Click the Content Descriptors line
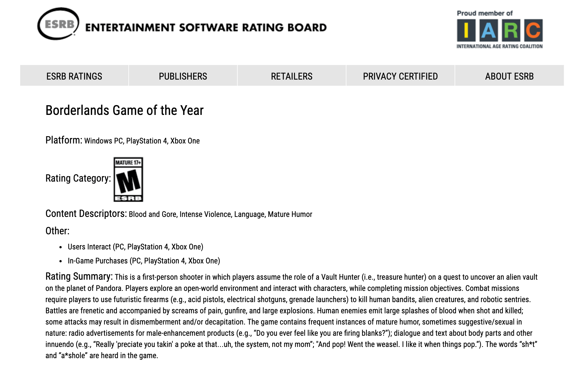Viewport: 588px width, 366px height. (179, 214)
